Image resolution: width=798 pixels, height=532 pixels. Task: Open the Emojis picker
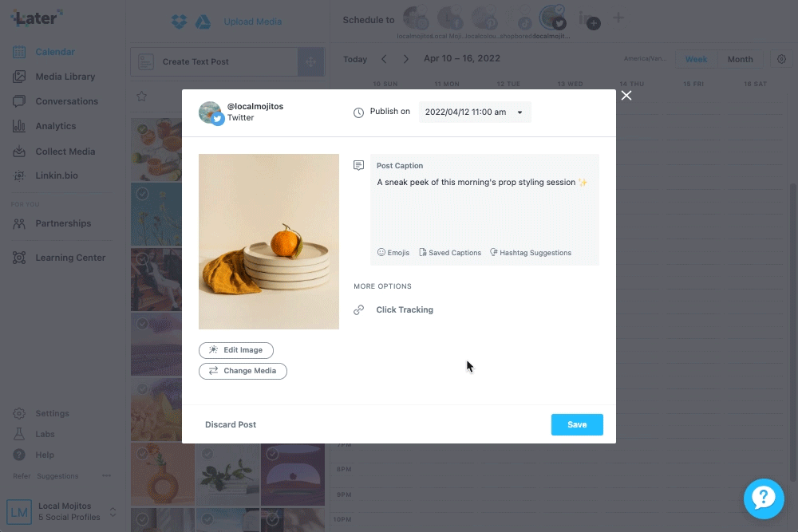coord(393,253)
